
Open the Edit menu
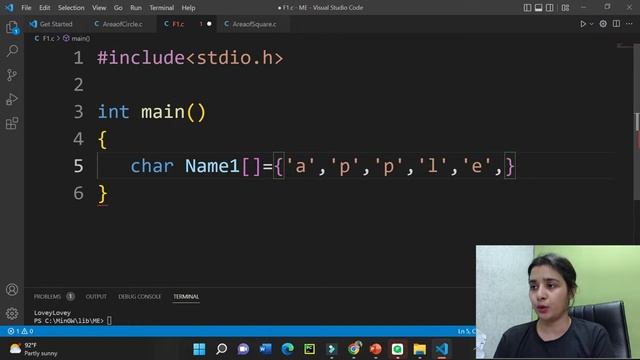pos(44,8)
